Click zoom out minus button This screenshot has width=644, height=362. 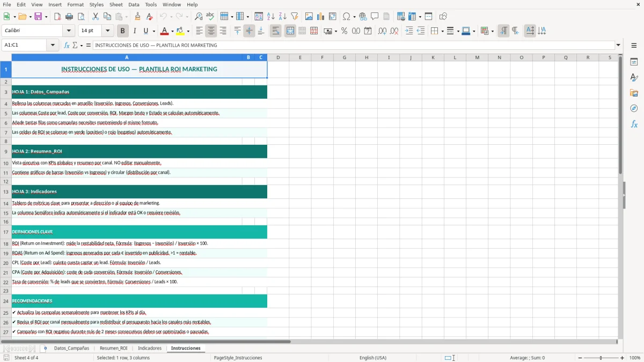[x=579, y=358]
